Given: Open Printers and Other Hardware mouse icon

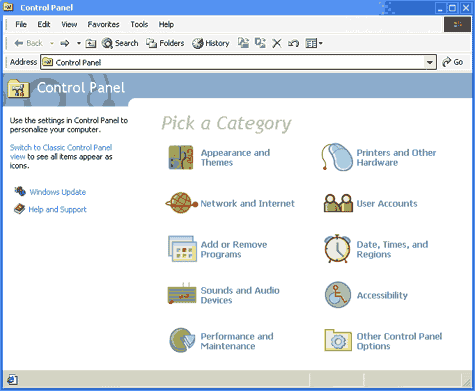Looking at the screenshot, I should coord(337,157).
